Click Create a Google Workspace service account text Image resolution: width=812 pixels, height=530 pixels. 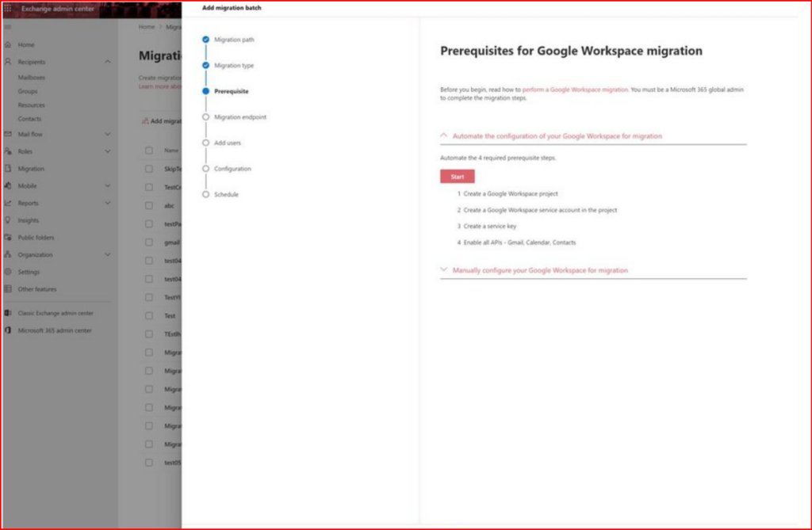540,210
